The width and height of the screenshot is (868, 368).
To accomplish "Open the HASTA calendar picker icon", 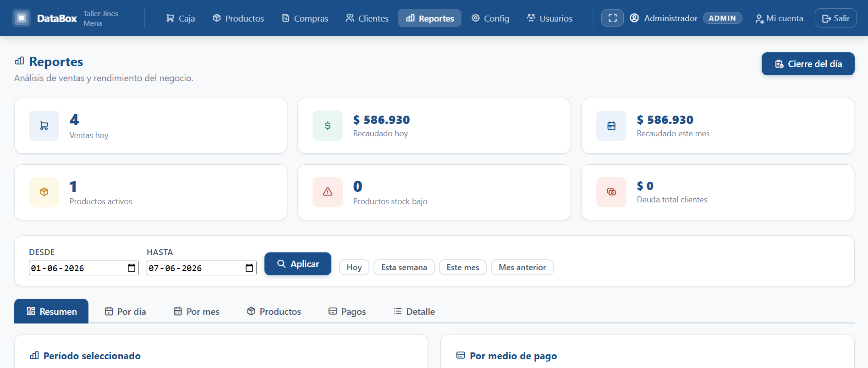I will [249, 268].
